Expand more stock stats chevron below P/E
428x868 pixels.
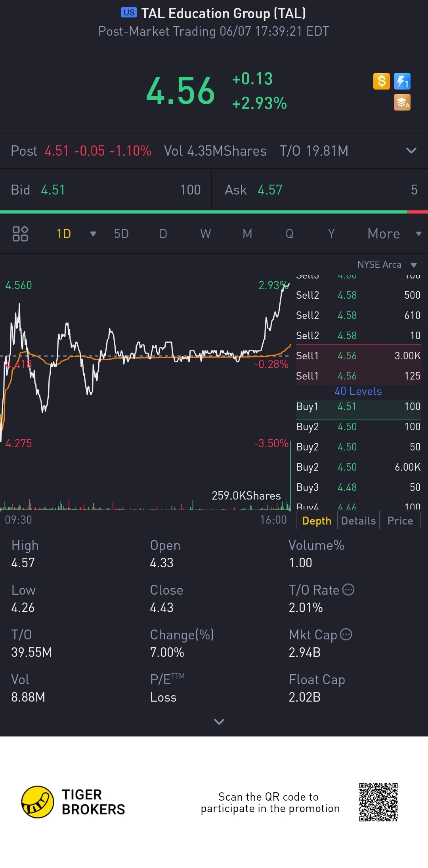(219, 721)
